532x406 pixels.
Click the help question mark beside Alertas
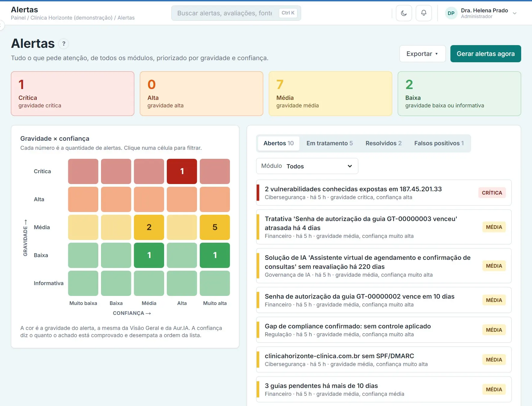pyautogui.click(x=63, y=44)
